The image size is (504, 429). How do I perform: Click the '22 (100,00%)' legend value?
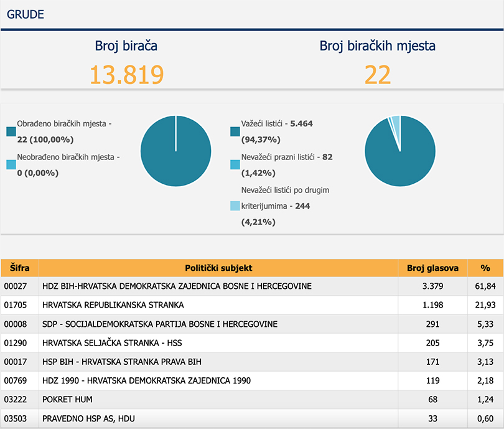(45, 139)
